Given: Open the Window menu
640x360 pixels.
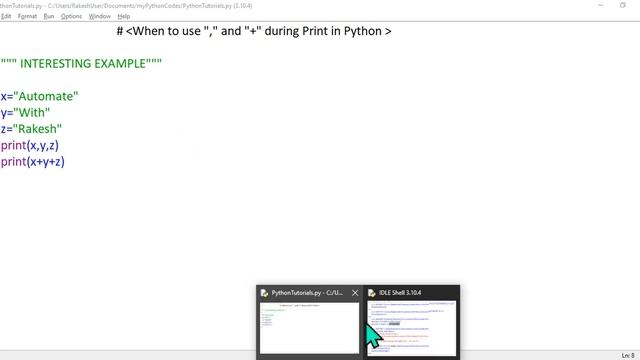Looking at the screenshot, I should click(100, 16).
